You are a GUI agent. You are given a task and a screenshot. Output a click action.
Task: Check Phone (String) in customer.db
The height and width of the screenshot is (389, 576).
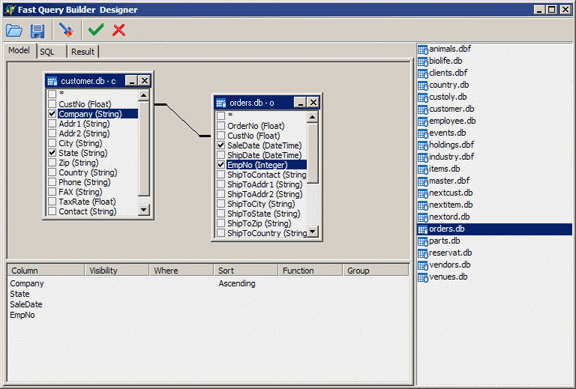tap(52, 182)
